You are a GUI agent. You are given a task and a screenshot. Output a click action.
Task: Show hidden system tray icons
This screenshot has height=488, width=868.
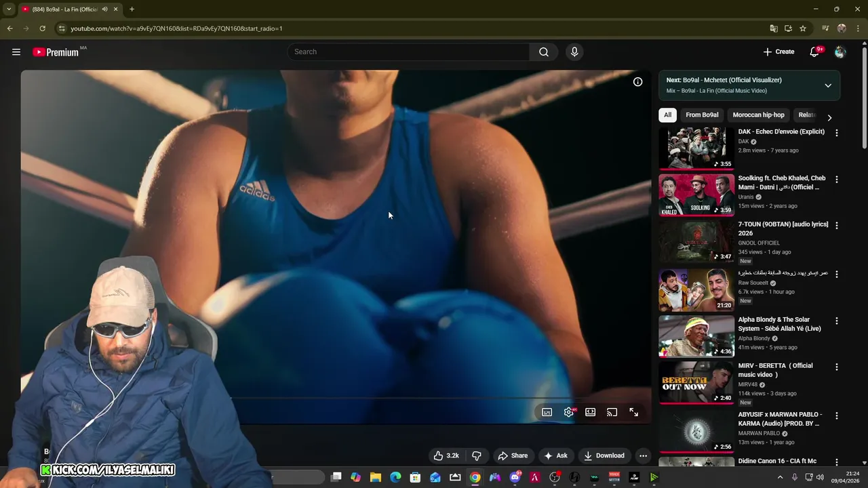[780, 477]
